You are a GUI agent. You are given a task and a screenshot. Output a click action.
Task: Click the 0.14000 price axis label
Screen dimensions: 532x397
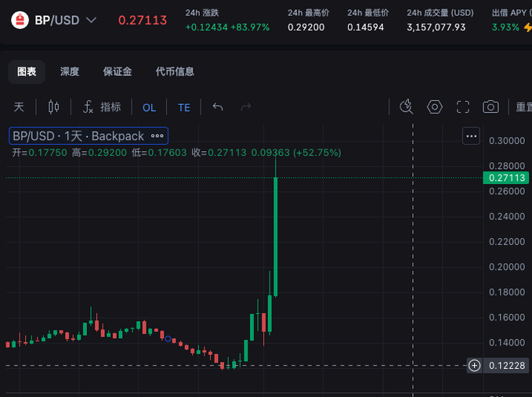pos(507,342)
